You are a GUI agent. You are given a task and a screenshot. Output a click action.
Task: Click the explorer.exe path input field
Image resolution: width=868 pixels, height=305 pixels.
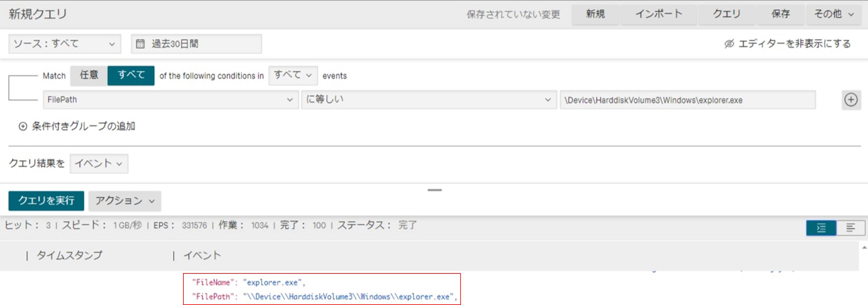coord(688,100)
